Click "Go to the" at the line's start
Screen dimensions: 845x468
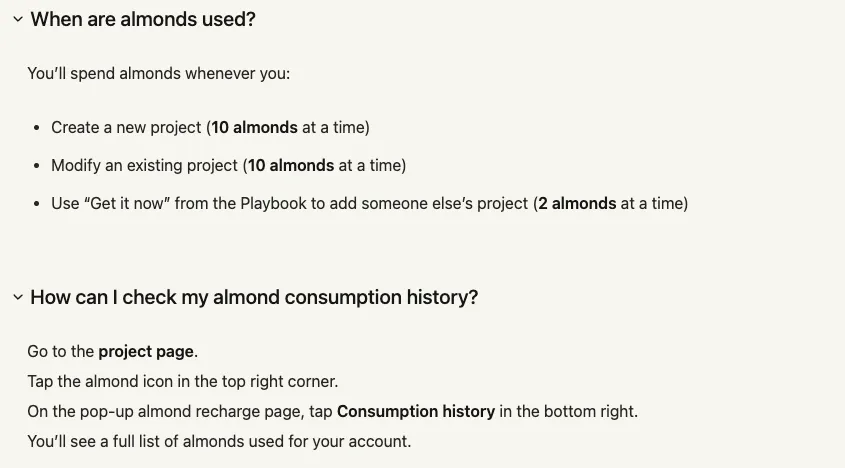pyautogui.click(x=60, y=352)
